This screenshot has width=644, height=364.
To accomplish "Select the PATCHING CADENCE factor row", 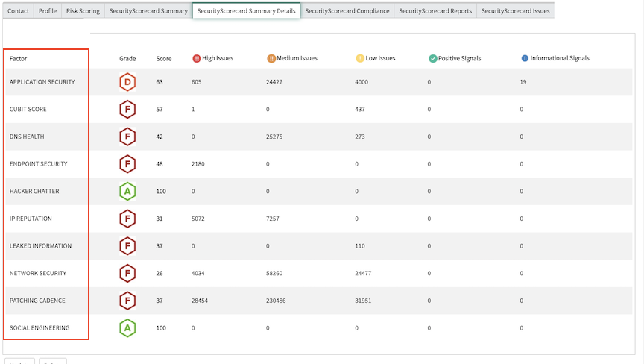I will pos(318,301).
